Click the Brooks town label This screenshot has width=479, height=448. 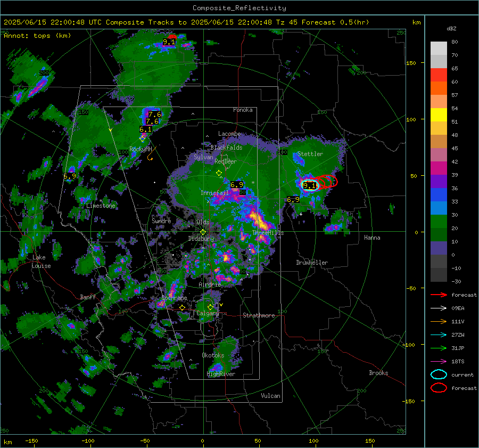pos(378,373)
